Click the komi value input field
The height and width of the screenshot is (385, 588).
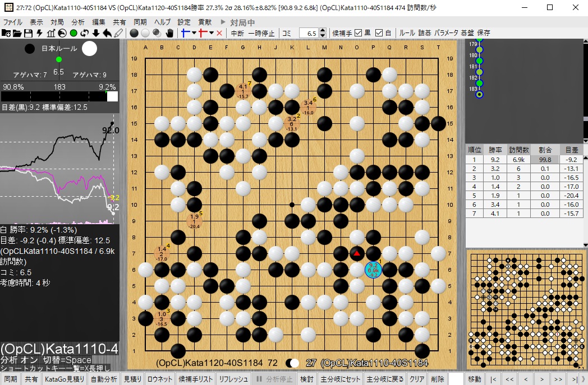pos(309,33)
